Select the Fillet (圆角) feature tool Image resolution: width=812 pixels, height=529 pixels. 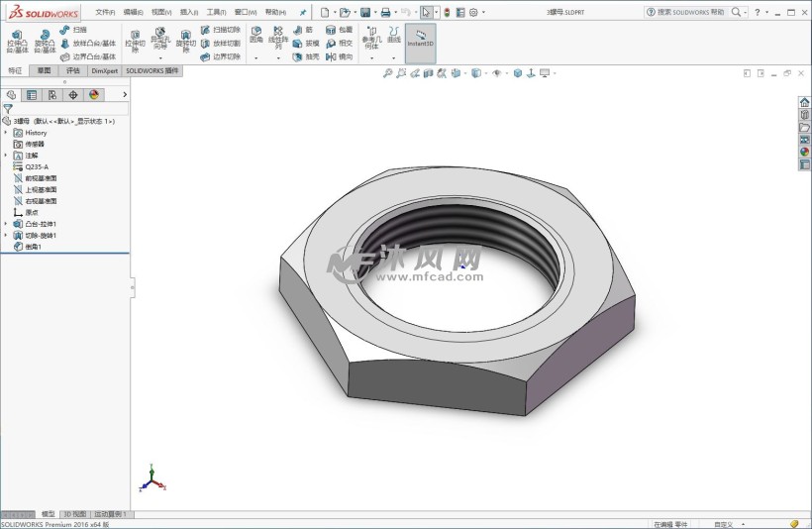[256, 36]
